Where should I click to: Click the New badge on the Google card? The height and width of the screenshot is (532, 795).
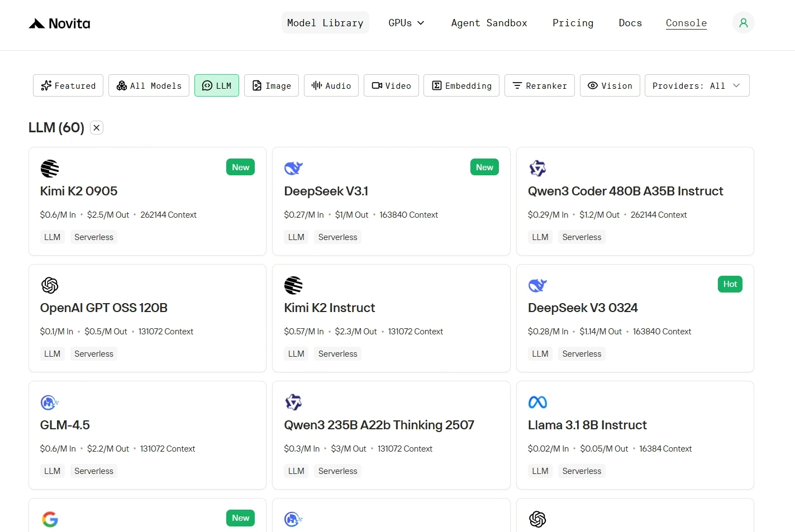pos(240,518)
